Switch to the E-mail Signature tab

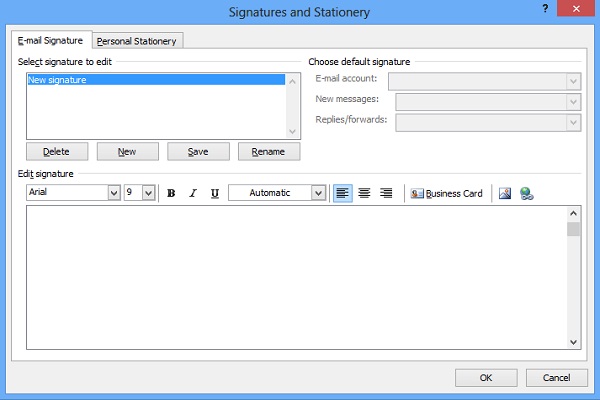click(51, 41)
